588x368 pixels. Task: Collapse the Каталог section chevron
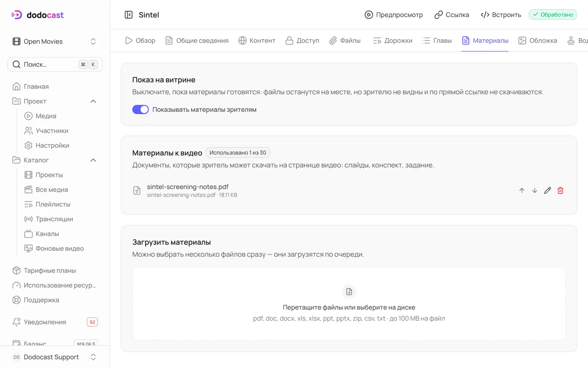pyautogui.click(x=93, y=160)
